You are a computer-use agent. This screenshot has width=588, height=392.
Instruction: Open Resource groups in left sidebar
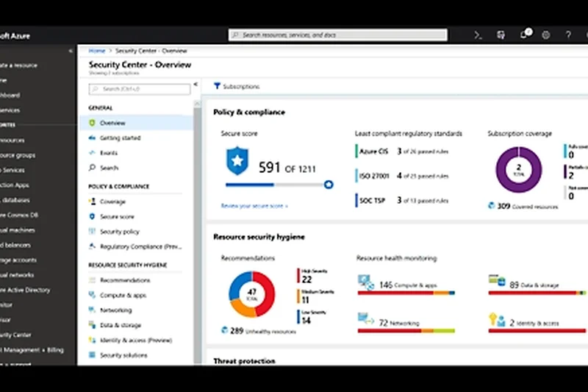coord(18,155)
